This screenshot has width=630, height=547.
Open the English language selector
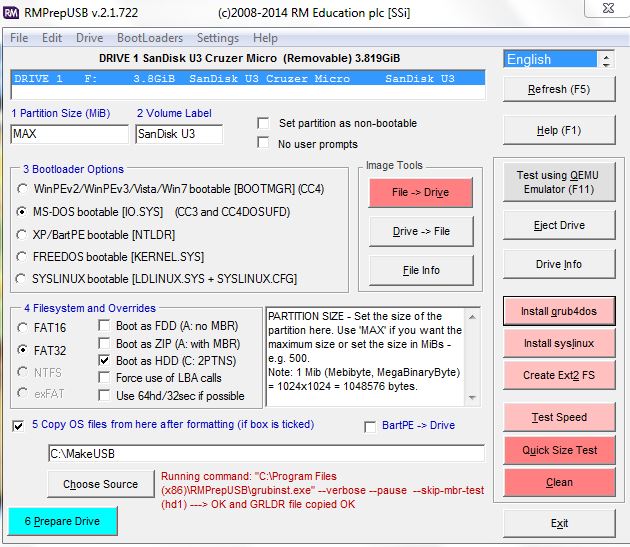pos(550,59)
